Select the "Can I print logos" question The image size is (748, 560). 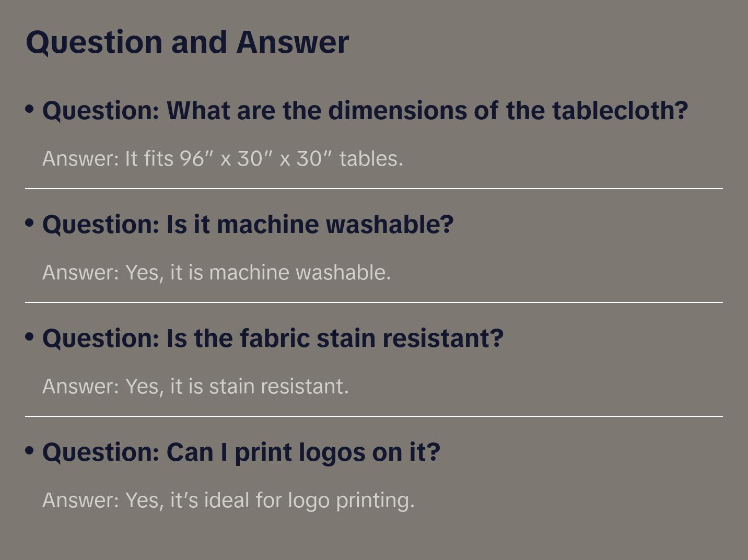(241, 452)
